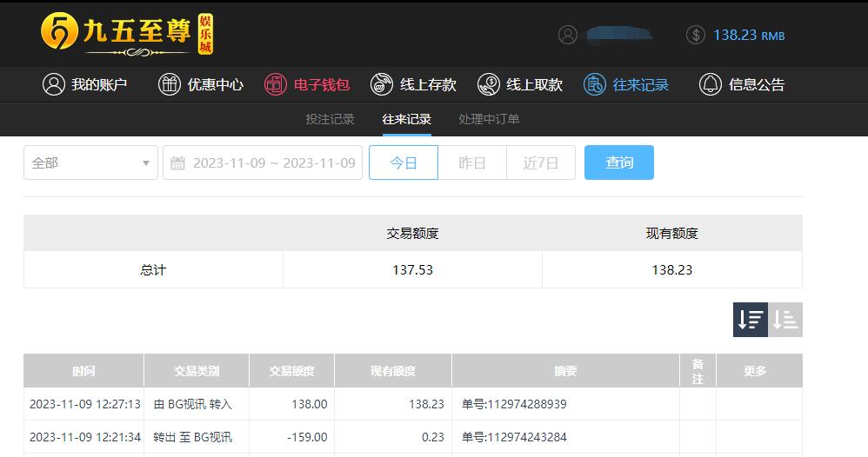This screenshot has height=457, width=868.
Task: Click the 现有额度 table column header
Action: pos(393,371)
